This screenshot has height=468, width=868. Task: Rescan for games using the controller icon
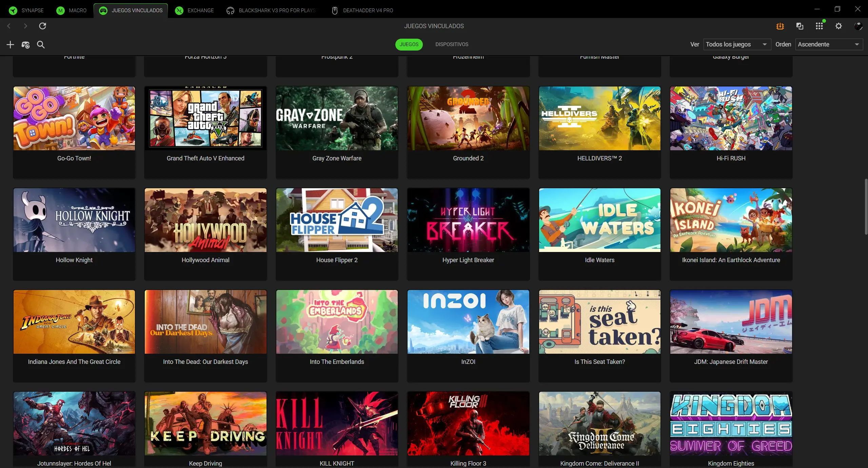pyautogui.click(x=25, y=44)
